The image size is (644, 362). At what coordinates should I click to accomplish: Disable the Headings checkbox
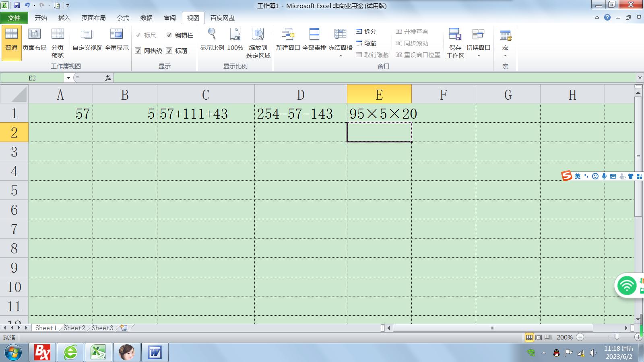click(x=169, y=51)
